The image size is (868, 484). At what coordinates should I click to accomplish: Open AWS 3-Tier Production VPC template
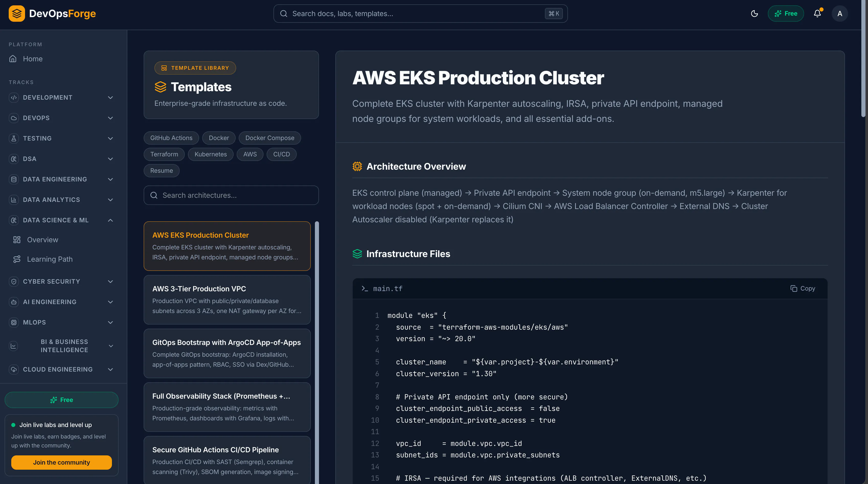pyautogui.click(x=227, y=300)
